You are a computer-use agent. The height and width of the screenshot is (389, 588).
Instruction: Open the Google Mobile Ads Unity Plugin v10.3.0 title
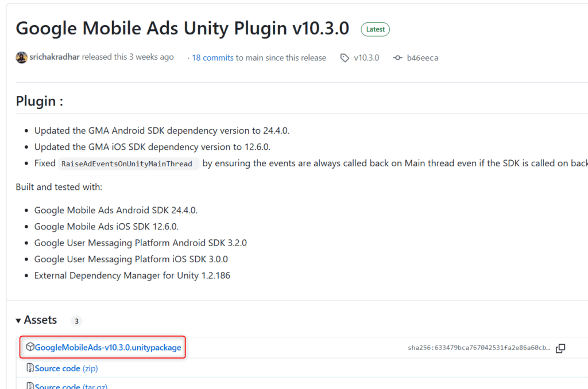coord(182,29)
